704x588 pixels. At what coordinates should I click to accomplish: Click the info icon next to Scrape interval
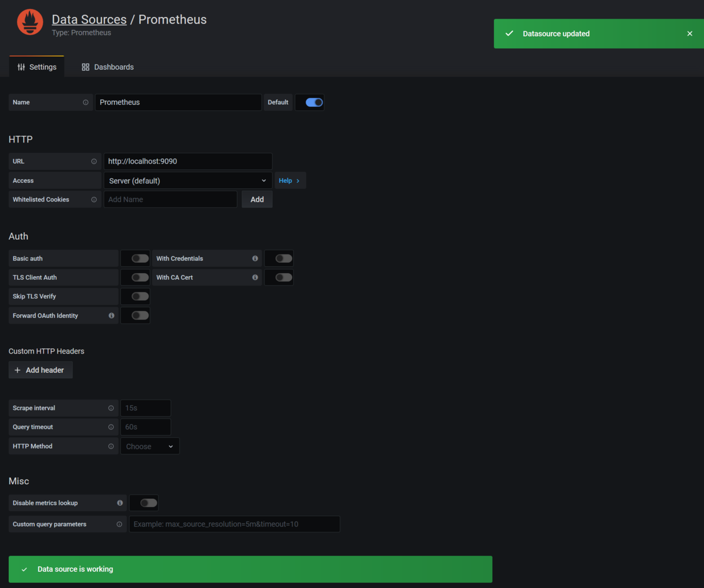pos(111,408)
